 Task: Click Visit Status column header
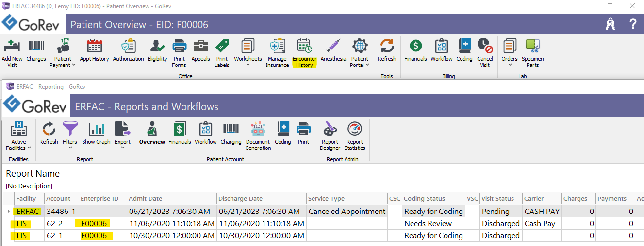coord(500,198)
